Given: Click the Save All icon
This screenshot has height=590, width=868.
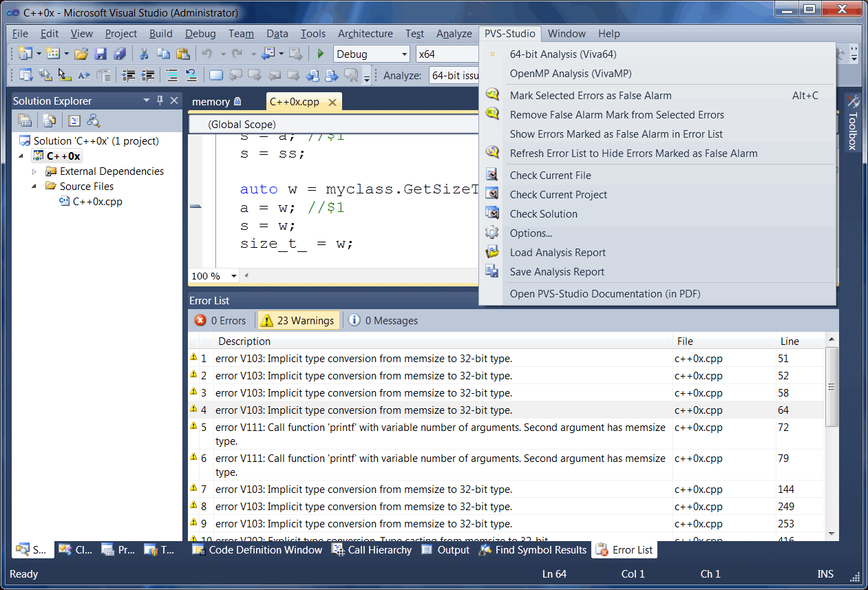Looking at the screenshot, I should [x=120, y=54].
